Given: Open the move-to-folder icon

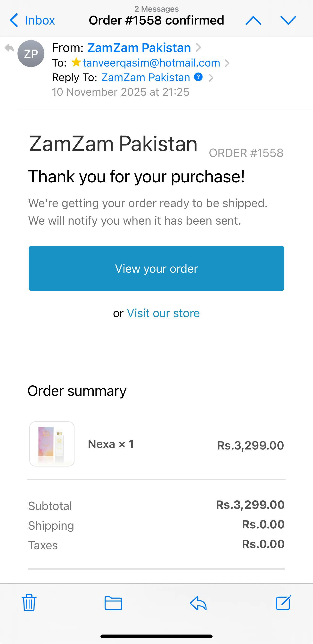Looking at the screenshot, I should coord(113,603).
